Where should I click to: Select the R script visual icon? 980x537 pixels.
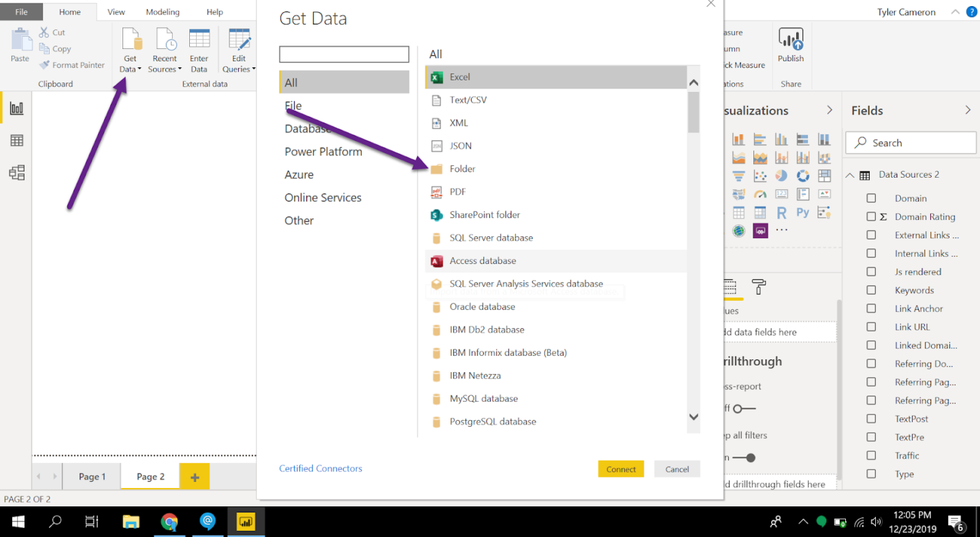click(x=781, y=213)
